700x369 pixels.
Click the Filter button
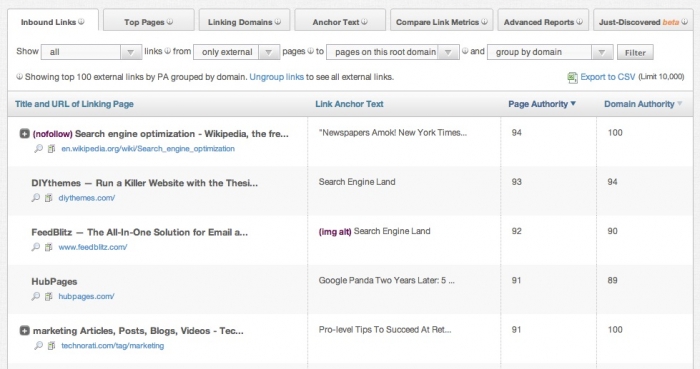[x=635, y=53]
